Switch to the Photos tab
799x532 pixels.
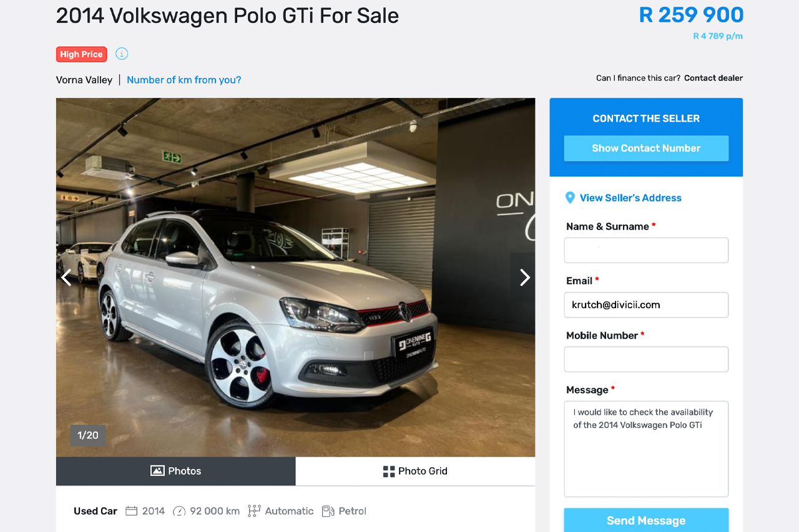[175, 472]
